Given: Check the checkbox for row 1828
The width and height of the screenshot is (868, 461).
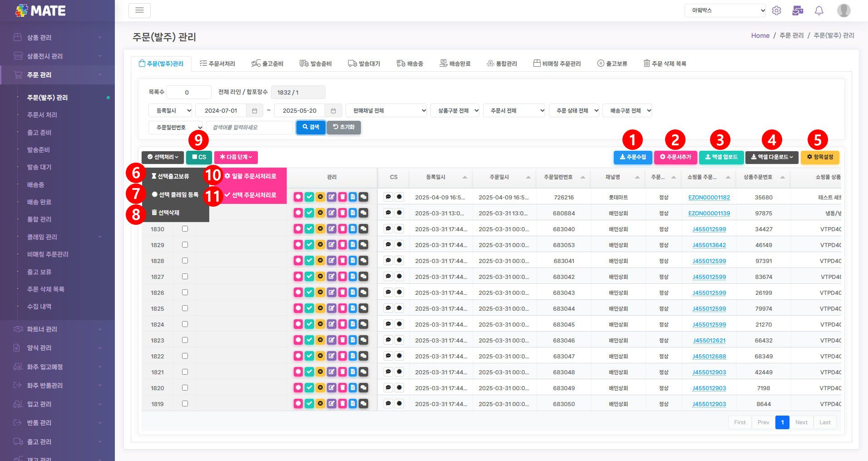Looking at the screenshot, I should click(x=185, y=260).
